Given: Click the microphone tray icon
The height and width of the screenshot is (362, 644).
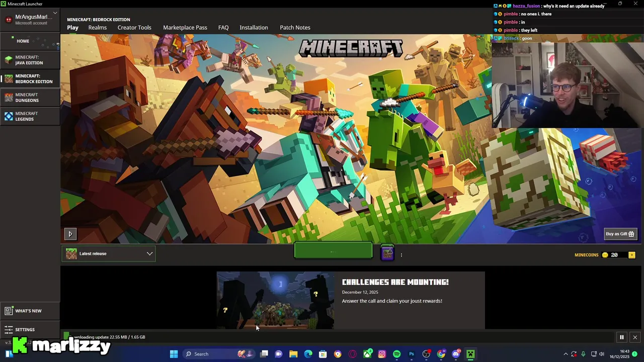Looking at the screenshot, I should [x=583, y=354].
